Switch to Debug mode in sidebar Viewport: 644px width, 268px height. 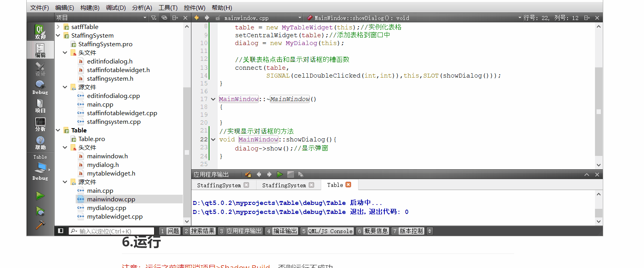pyautogui.click(x=40, y=87)
